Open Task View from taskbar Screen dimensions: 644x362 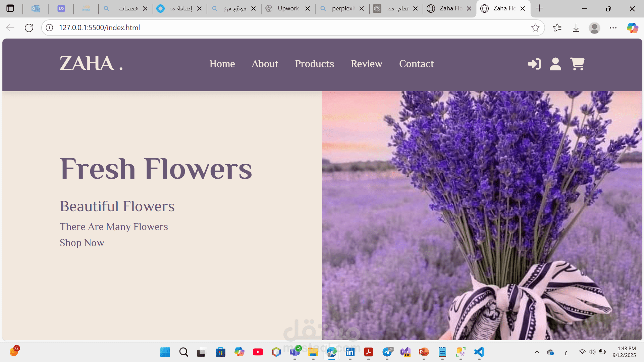202,352
